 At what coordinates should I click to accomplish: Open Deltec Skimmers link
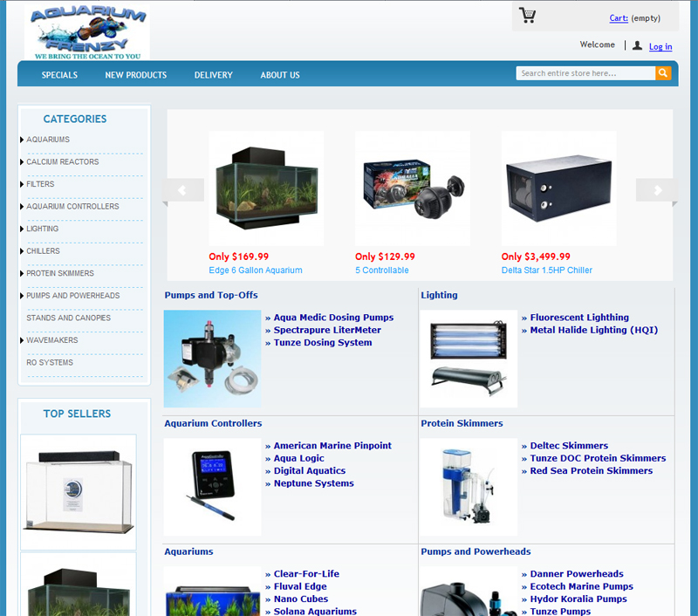click(569, 446)
